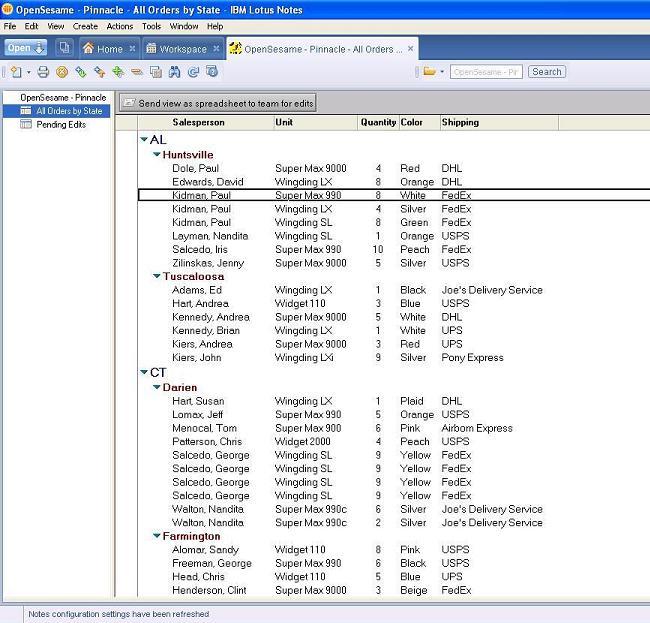Collapse the Farmington city group
This screenshot has height=623, width=650.
point(157,536)
